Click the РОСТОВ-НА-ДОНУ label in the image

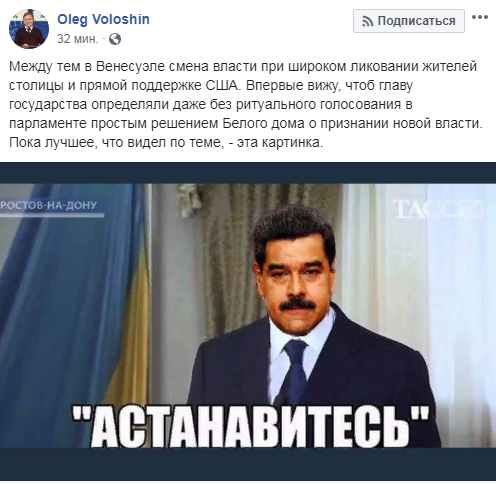pos(49,205)
